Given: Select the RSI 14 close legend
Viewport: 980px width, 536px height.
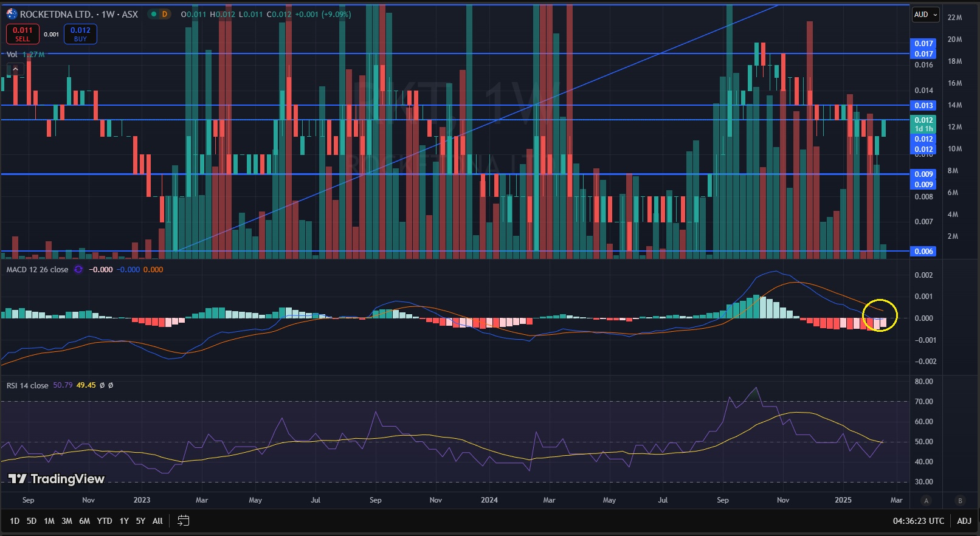Looking at the screenshot, I should (27, 385).
